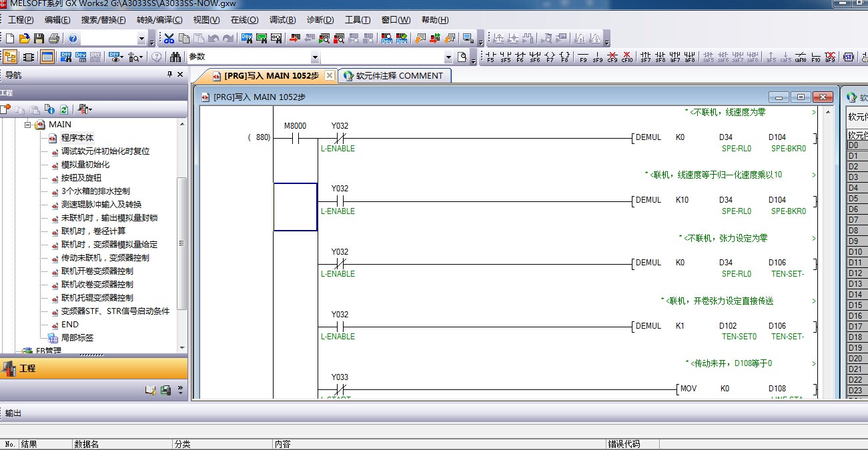Screen dimensions: 868x450
Task: Select the M8000 contact in ladder
Action: 295,138
